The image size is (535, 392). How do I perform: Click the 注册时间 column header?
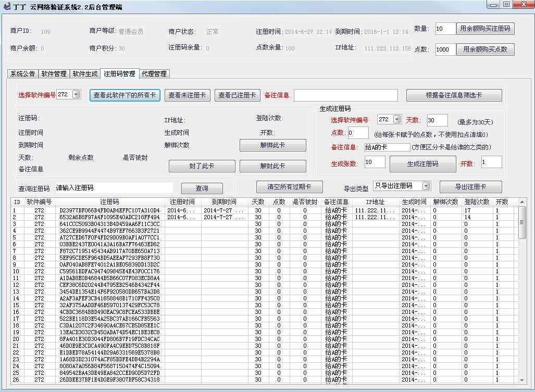[x=182, y=202]
